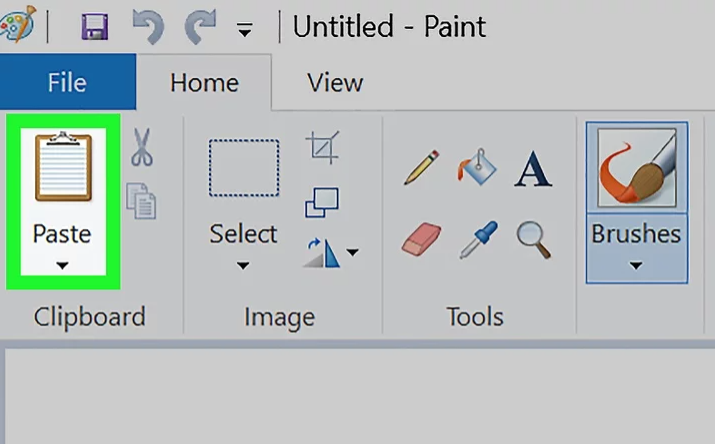Open the File menu
The image size is (715, 444).
67,82
